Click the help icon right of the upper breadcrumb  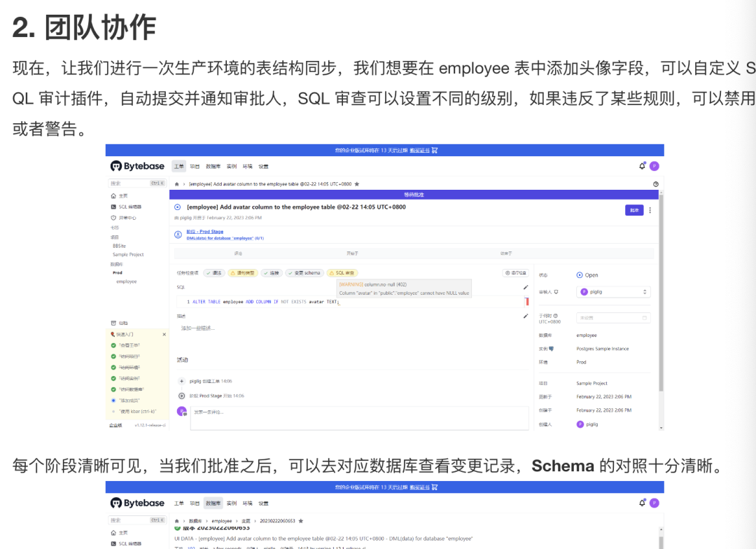point(656,183)
